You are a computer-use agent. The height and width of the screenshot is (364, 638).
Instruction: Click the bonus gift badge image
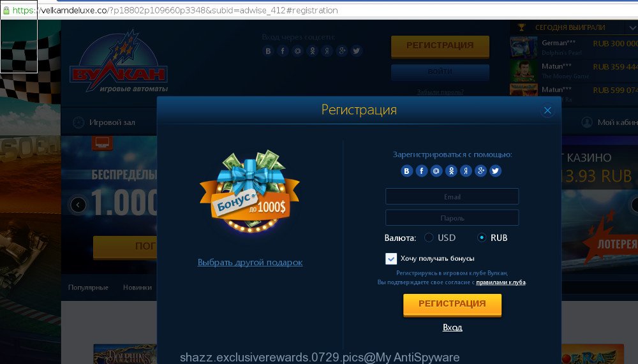coord(250,191)
